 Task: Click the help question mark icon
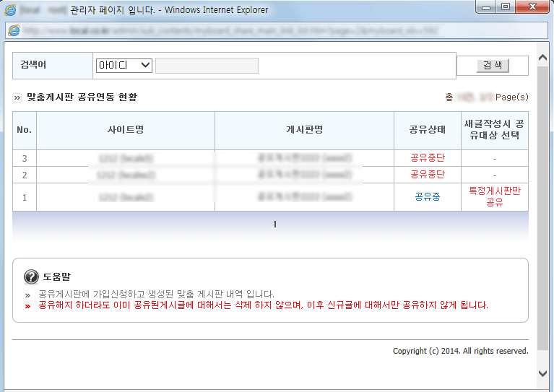(x=31, y=276)
